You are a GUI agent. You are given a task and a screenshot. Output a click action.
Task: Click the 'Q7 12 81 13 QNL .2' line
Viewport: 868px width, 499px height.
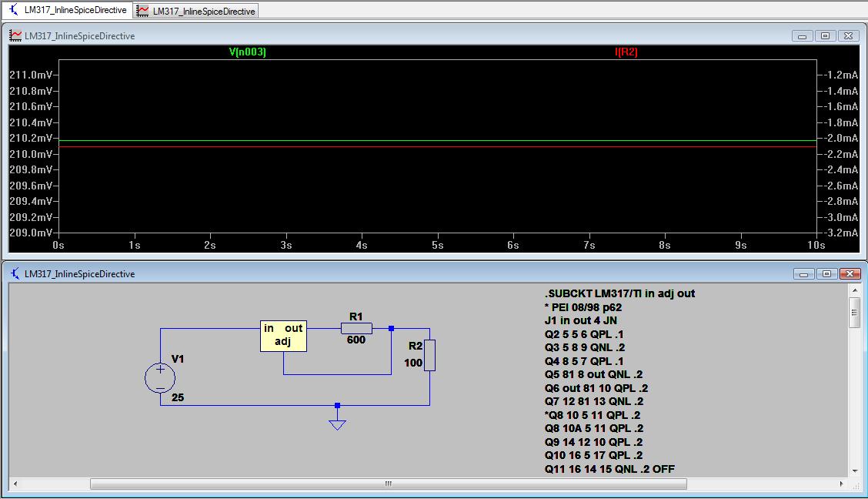tap(594, 401)
